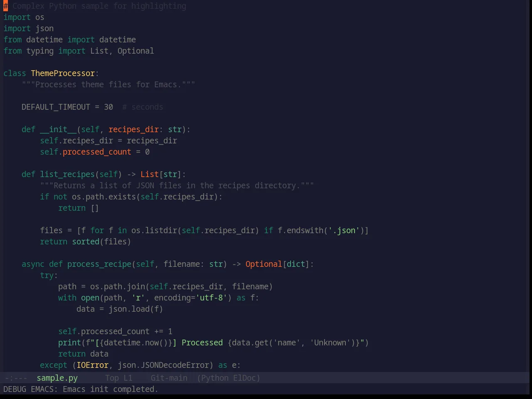Click the 'self.processed_count += 1' line
The width and height of the screenshot is (532, 399).
click(x=115, y=331)
